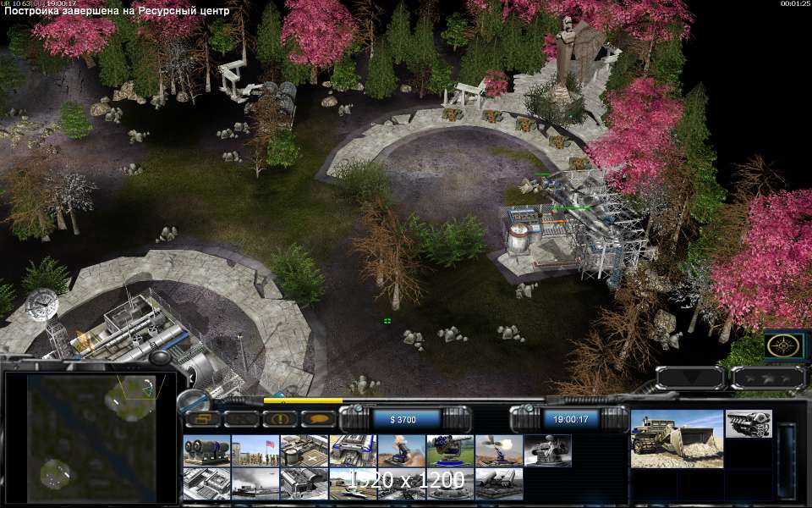Open the first orange command bar button

point(202,419)
